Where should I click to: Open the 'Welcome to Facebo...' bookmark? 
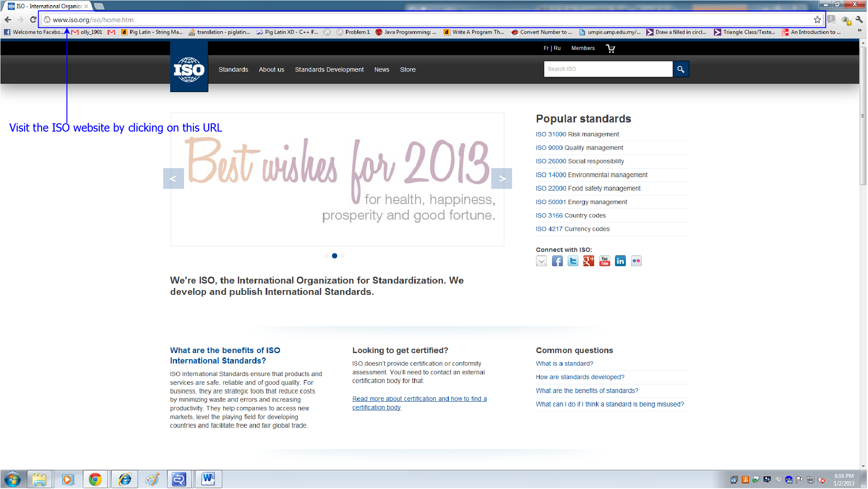35,32
